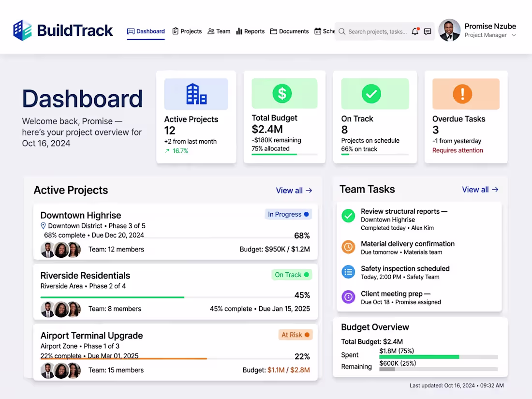Click Budget: $950K / $1.2M text

tap(275, 250)
